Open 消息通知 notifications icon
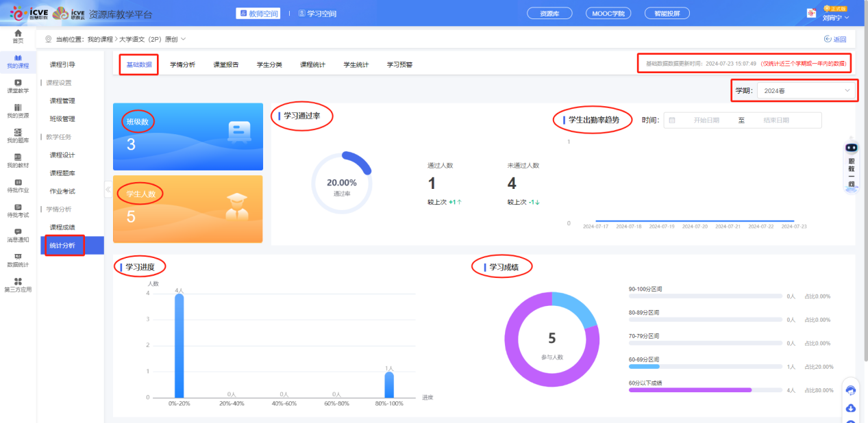Screen dimensions: 868x423 click(x=18, y=235)
